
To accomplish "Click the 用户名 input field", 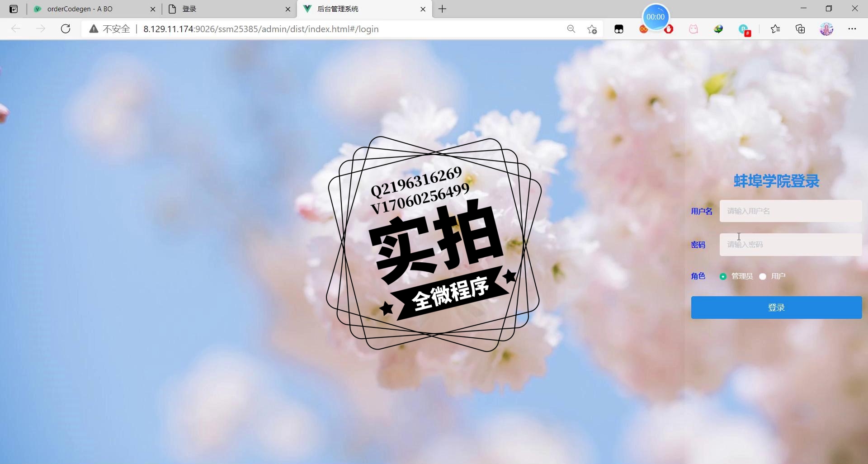I will 791,211.
